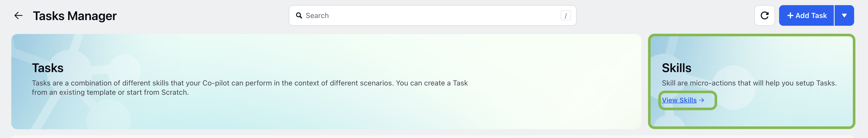The width and height of the screenshot is (868, 138).
Task: Click the Skills heading in card
Action: pos(676,68)
